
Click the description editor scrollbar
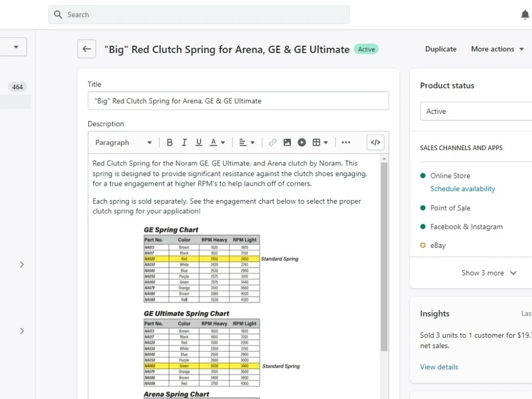(x=384, y=256)
